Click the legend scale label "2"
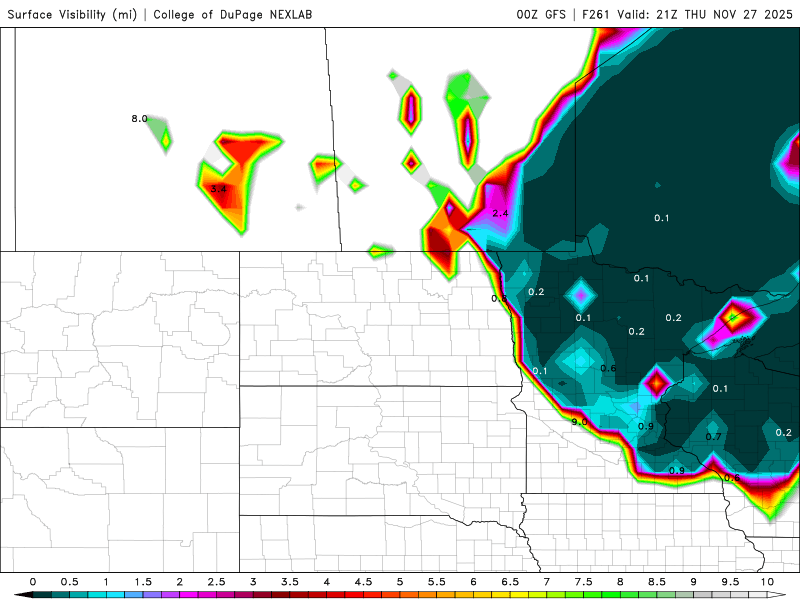Image resolution: width=800 pixels, height=600 pixels. (x=180, y=582)
